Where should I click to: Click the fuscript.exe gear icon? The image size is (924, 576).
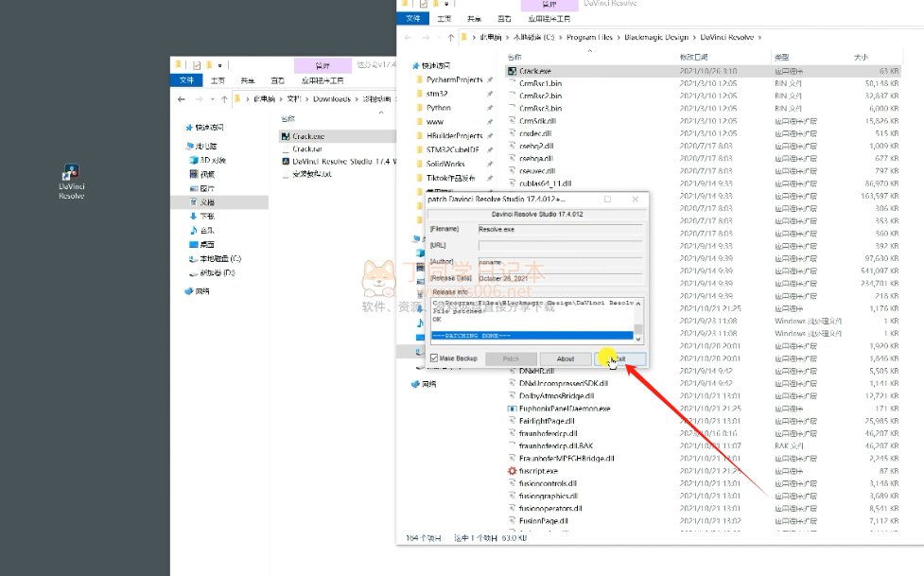pos(512,471)
